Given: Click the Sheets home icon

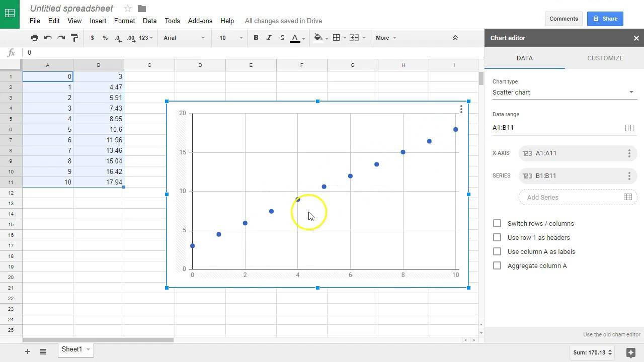Looking at the screenshot, I should (x=10, y=14).
